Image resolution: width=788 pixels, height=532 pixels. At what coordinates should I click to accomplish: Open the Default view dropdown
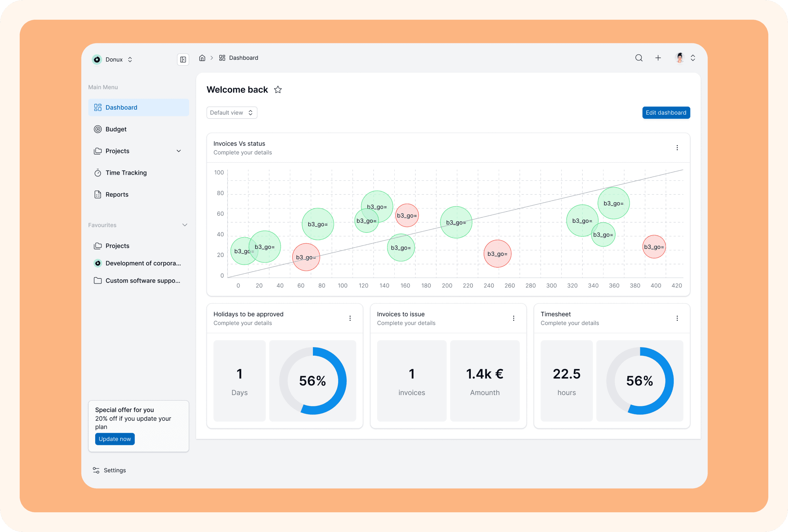(x=231, y=113)
